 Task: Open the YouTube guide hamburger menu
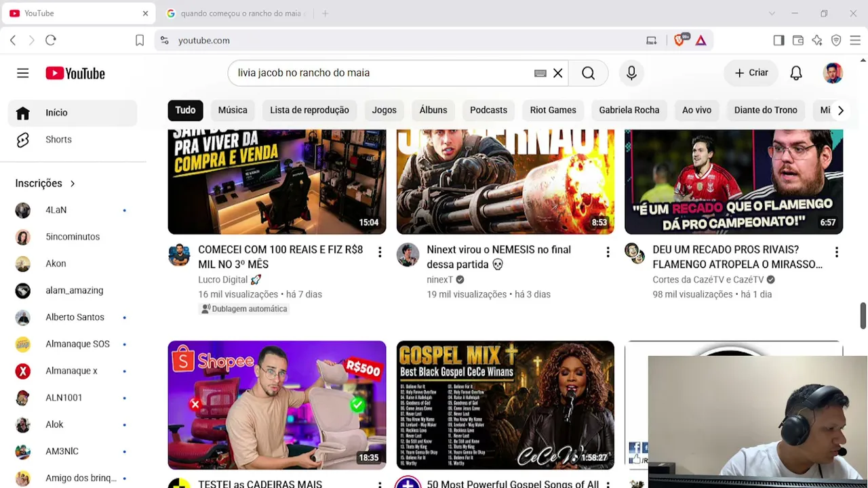[22, 73]
